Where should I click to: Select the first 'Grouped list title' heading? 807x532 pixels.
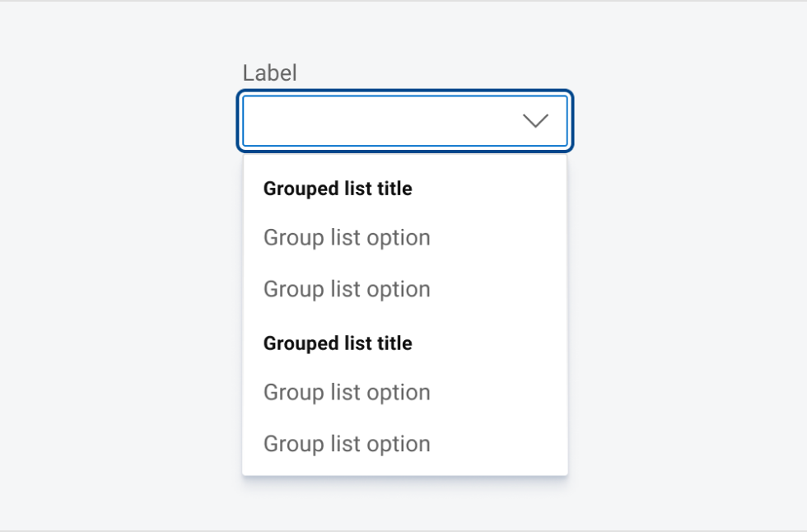pyautogui.click(x=337, y=188)
